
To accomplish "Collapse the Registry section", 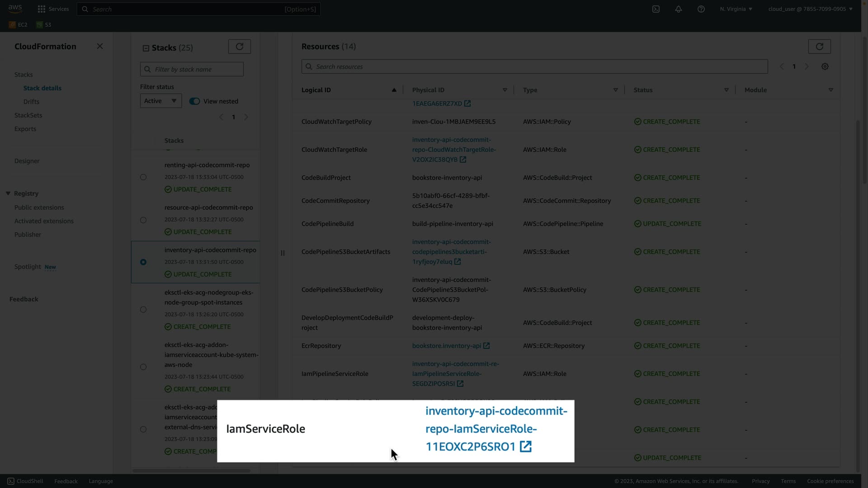I will click(8, 193).
